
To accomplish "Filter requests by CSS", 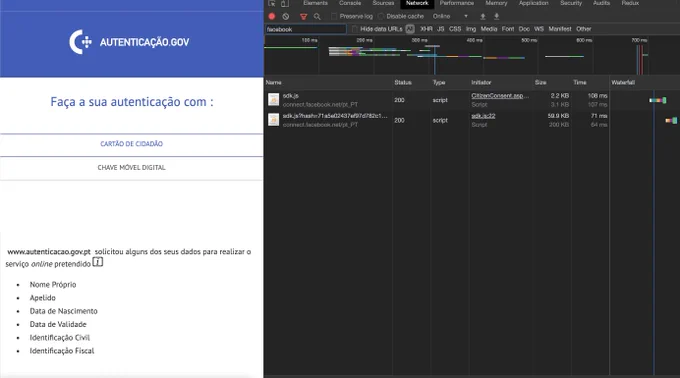I will (455, 29).
